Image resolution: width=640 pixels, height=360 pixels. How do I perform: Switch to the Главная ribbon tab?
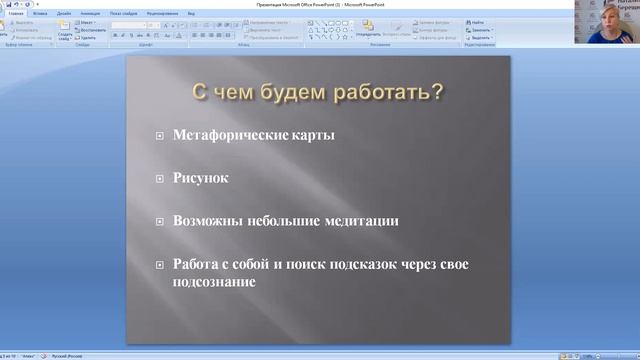point(16,13)
